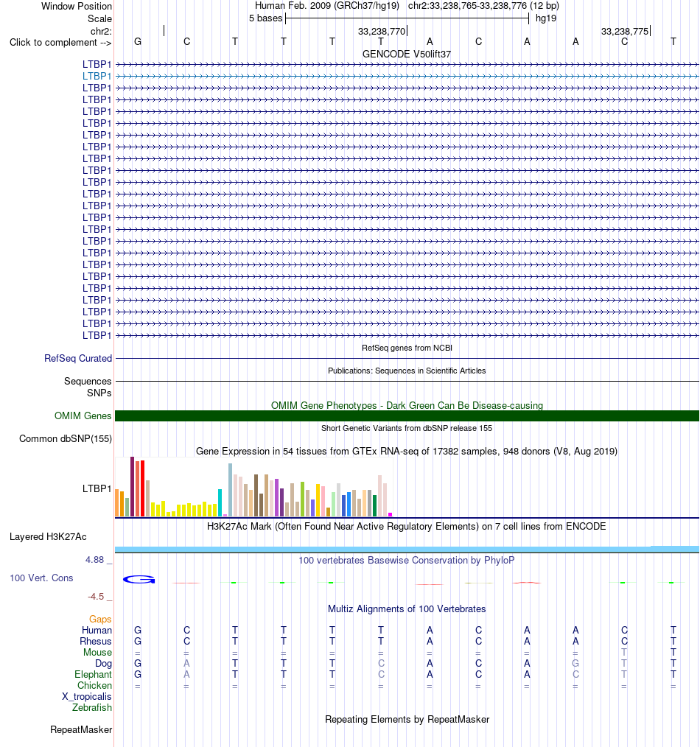Click '100 vertebrates Basewise Conservation by PhyloP'
This screenshot has width=700, height=747.
click(407, 560)
